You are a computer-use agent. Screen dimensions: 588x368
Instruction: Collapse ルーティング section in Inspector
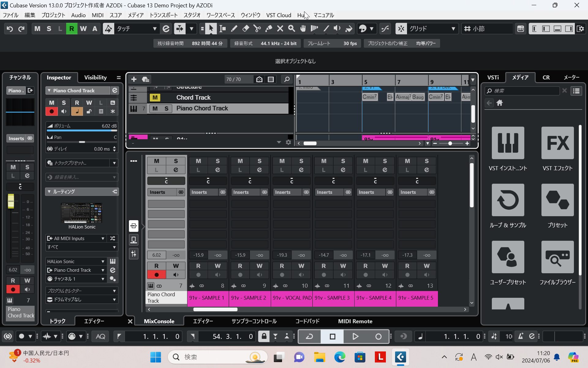click(x=49, y=192)
